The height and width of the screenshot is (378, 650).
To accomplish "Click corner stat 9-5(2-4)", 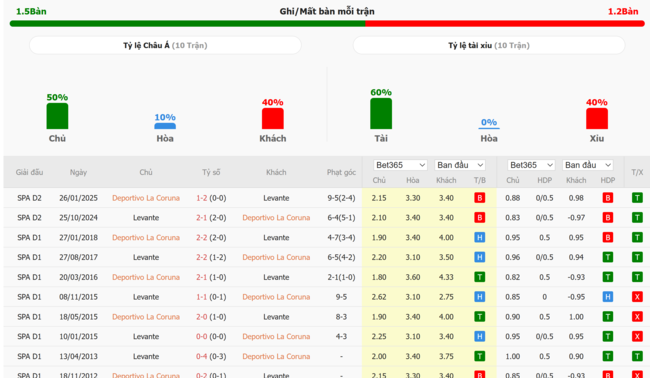I will coord(341,198).
